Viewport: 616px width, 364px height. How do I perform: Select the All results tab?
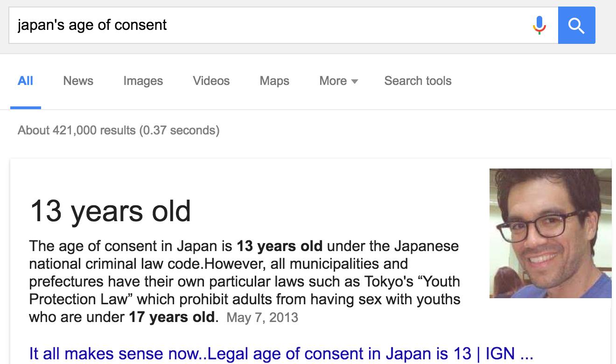25,81
